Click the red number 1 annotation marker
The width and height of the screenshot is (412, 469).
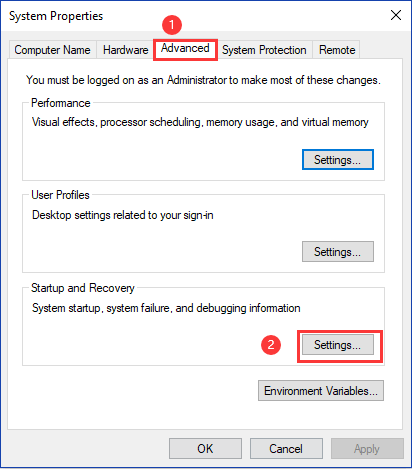(172, 25)
